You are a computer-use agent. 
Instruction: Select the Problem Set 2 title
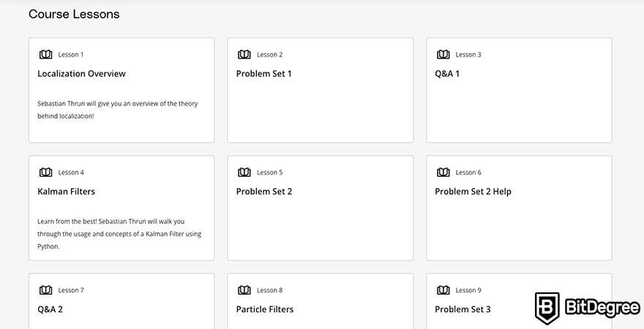point(264,191)
